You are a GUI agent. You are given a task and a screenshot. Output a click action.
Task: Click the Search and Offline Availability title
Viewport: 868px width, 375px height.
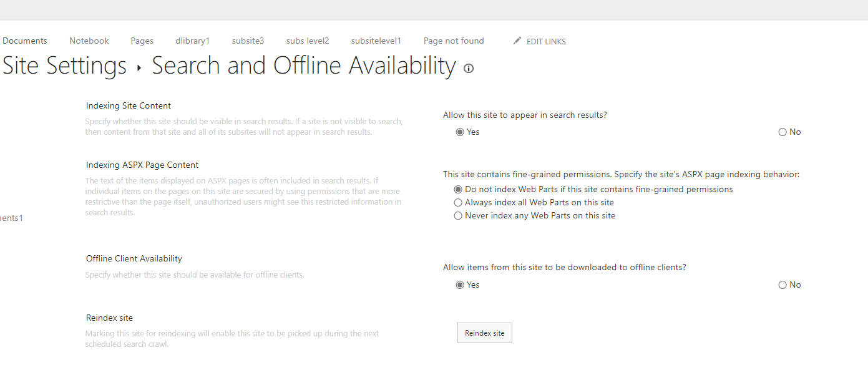pyautogui.click(x=304, y=66)
